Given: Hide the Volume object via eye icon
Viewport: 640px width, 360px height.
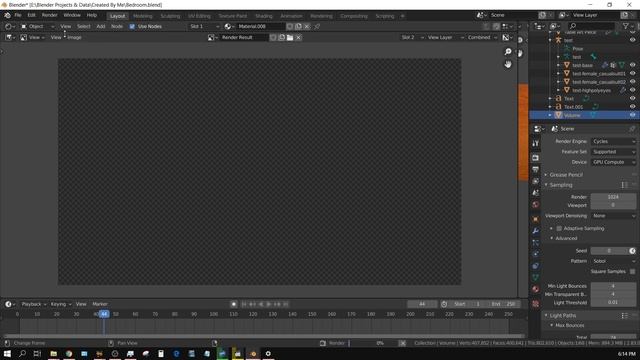Looking at the screenshot, I should click(x=633, y=116).
